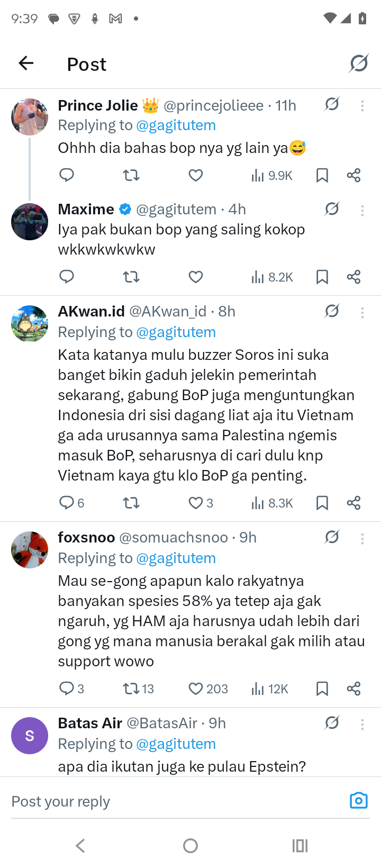Like Prince Jolie's post
This screenshot has height=868, width=381.
click(196, 175)
